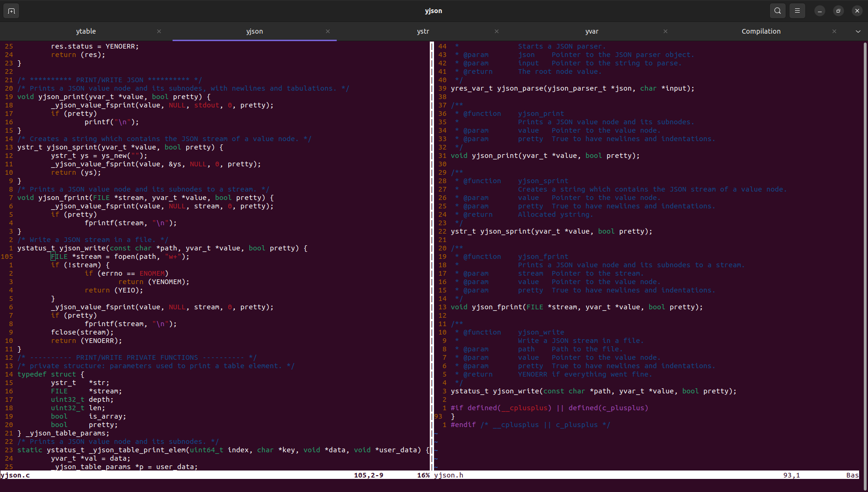Click the PRINT/WRITE PRIVATE FUNCTIONS comment
The height and width of the screenshot is (492, 868).
click(x=137, y=357)
